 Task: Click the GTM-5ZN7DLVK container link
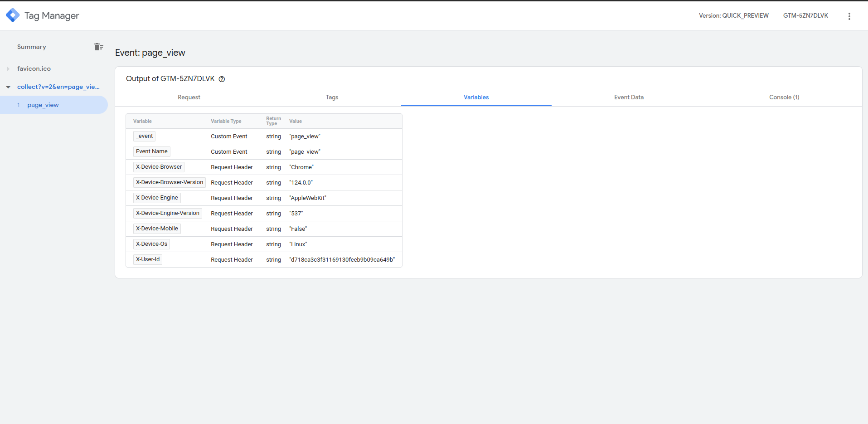click(x=805, y=15)
